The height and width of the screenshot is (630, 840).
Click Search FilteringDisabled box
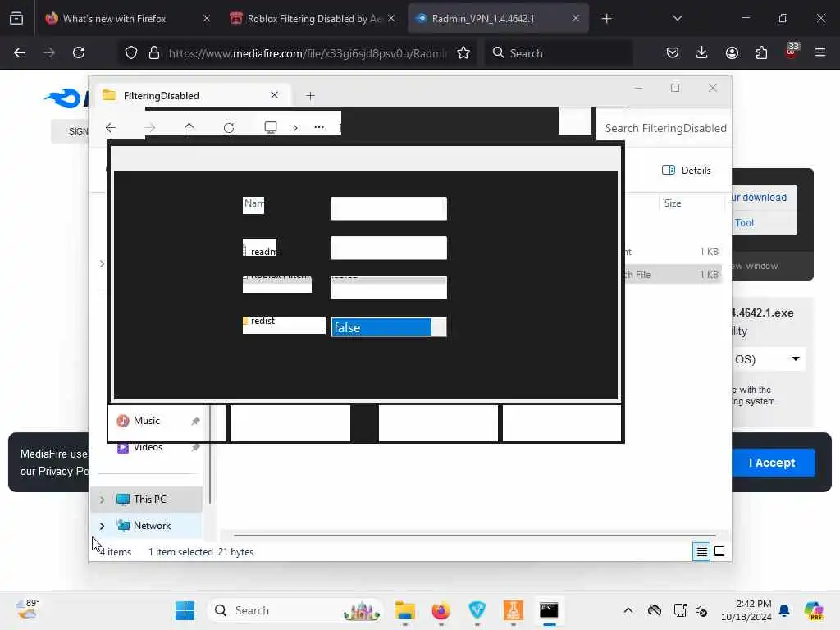[x=664, y=128]
